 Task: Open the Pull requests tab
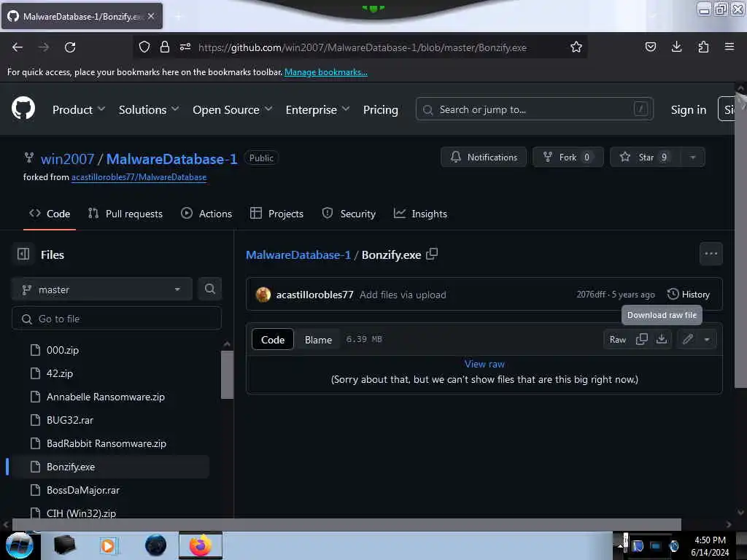(125, 214)
